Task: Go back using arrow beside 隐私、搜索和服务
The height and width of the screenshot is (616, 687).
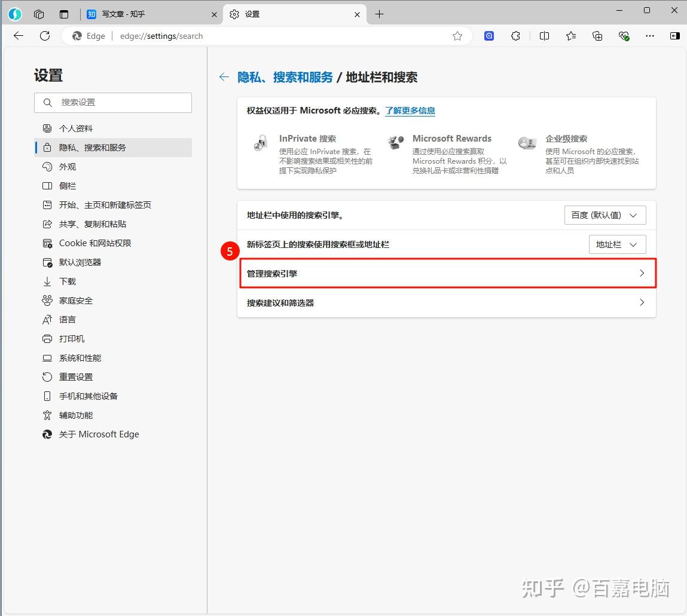Action: (x=224, y=77)
